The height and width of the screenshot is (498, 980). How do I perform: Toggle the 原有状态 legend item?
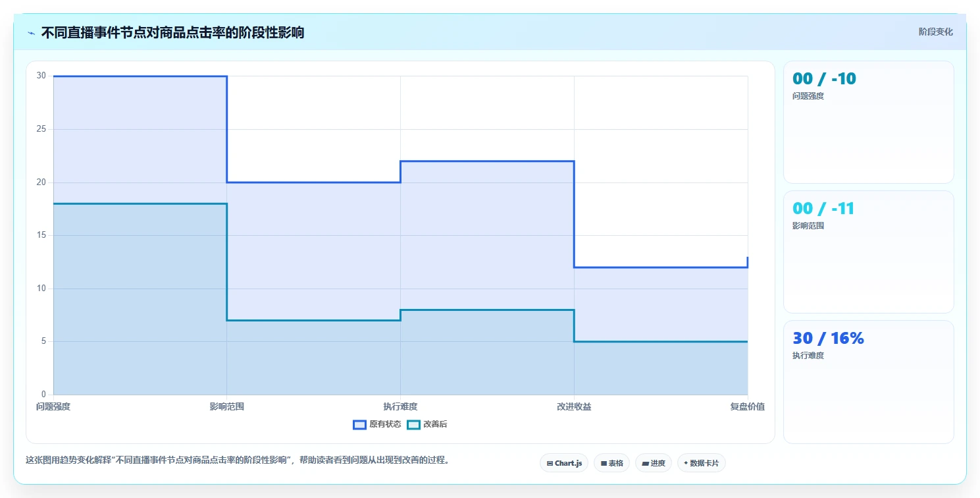[x=377, y=424]
